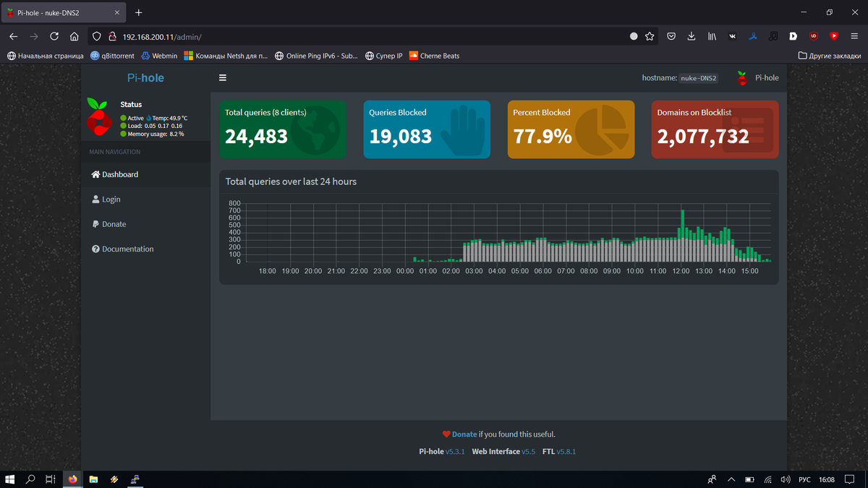Click the Firefox forward arrow
Image resolution: width=868 pixels, height=488 pixels.
[34, 36]
